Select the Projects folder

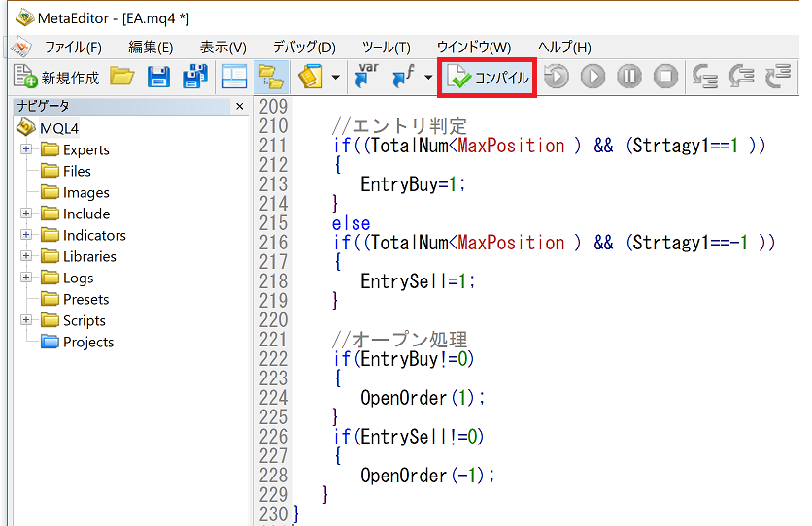click(88, 343)
